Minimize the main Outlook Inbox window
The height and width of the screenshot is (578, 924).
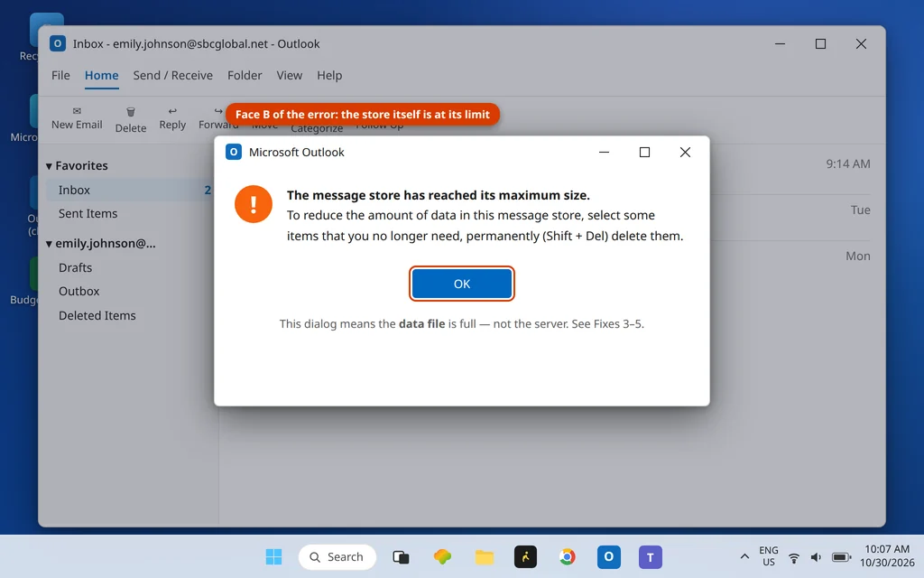780,43
